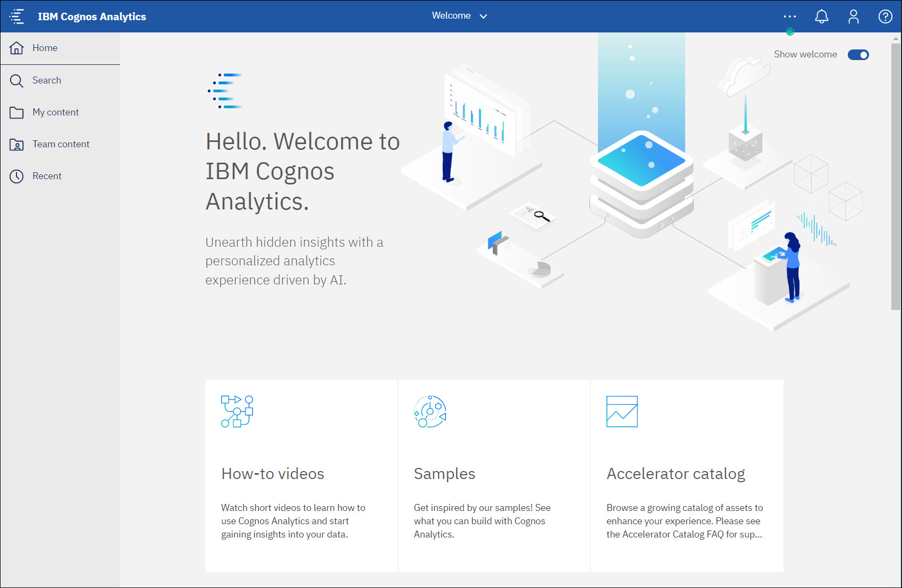Screen dimensions: 902x588
Task: Open the personal account menu icon
Action: click(853, 16)
